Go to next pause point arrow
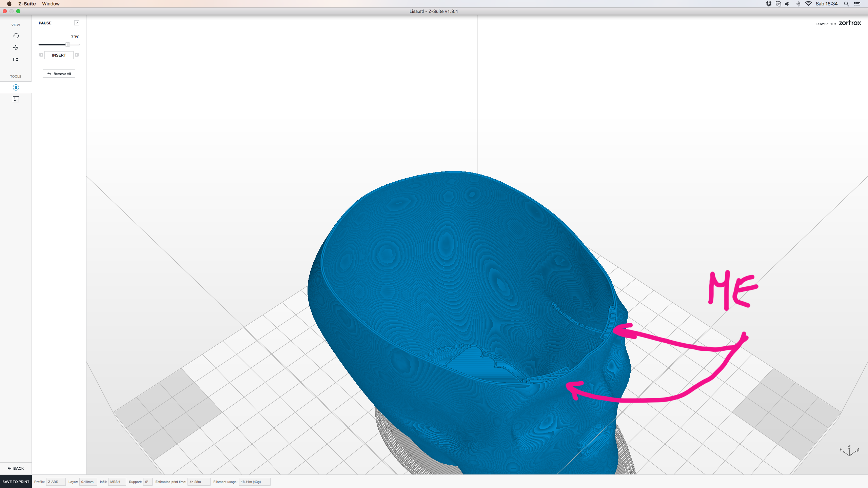The image size is (868, 488). [x=77, y=55]
